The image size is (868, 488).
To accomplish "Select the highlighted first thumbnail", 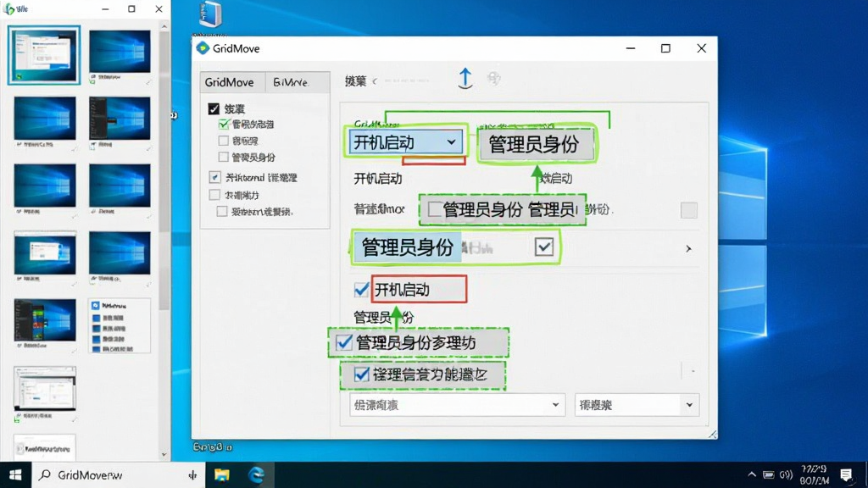I will (44, 55).
